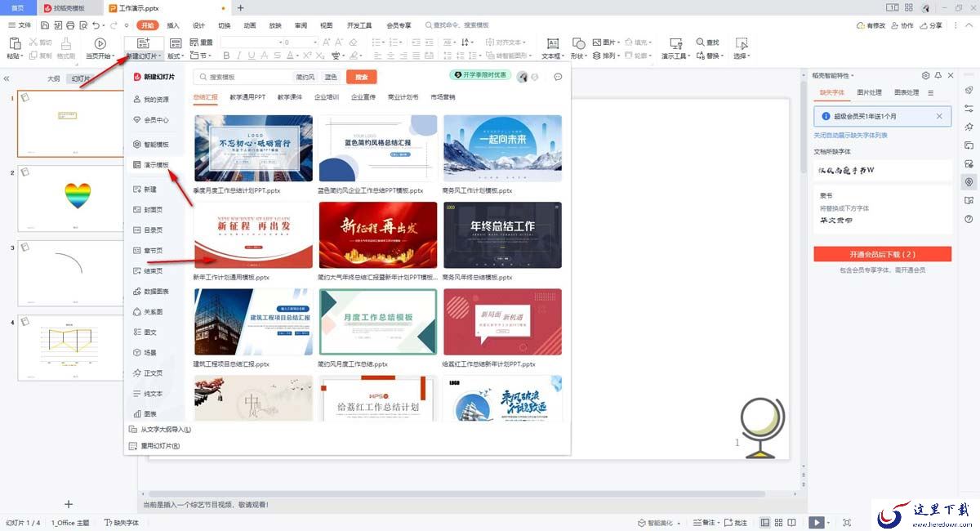Click the Format Painter (格式刷) icon
This screenshot has width=980, height=531.
click(66, 43)
